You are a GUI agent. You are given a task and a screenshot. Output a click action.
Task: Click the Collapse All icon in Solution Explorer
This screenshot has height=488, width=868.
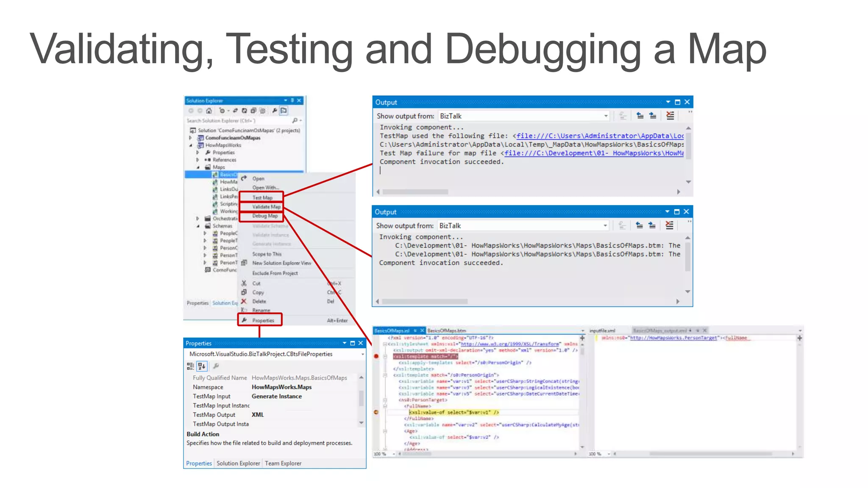coord(253,111)
